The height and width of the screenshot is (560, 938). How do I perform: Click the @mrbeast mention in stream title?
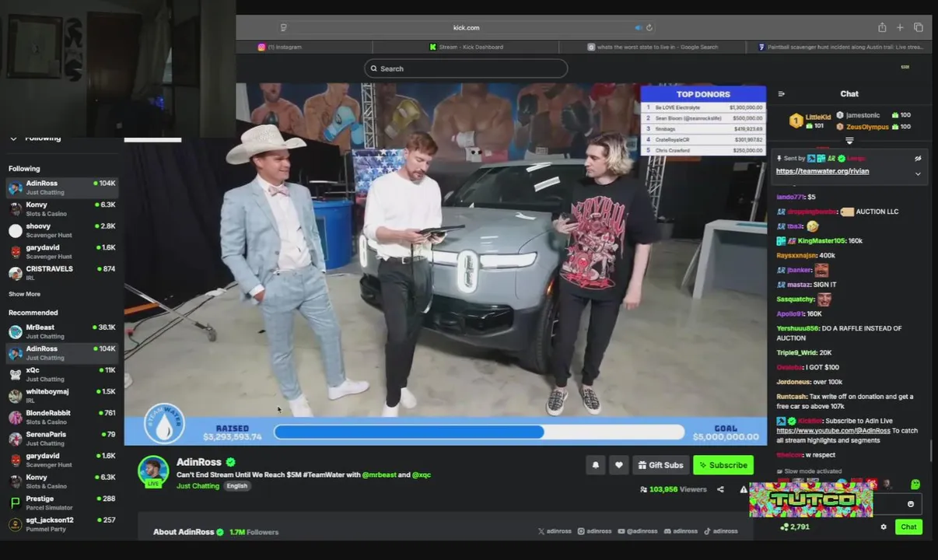379,474
